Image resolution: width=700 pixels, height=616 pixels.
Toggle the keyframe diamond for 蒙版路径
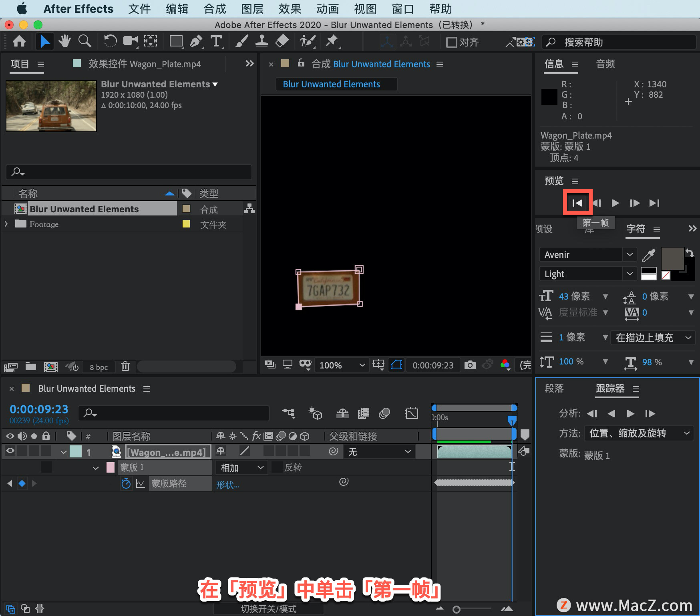22,483
